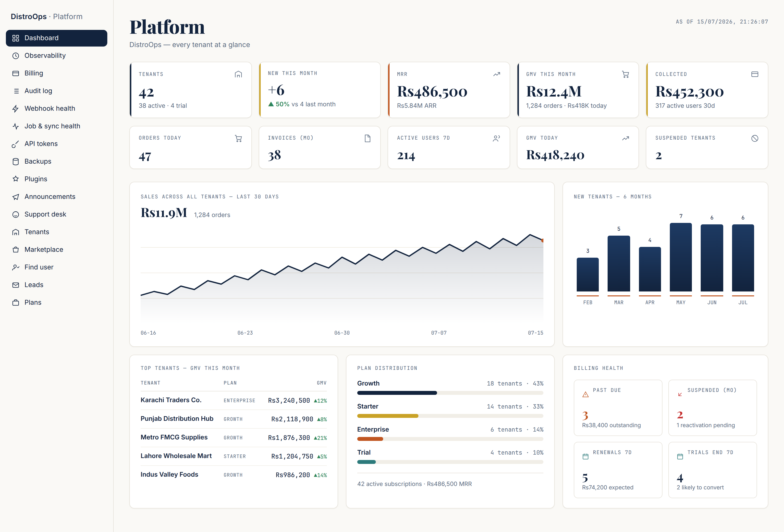Click '2 likely to convert' text
Viewport: 784px width, 532px height.
coord(700,487)
